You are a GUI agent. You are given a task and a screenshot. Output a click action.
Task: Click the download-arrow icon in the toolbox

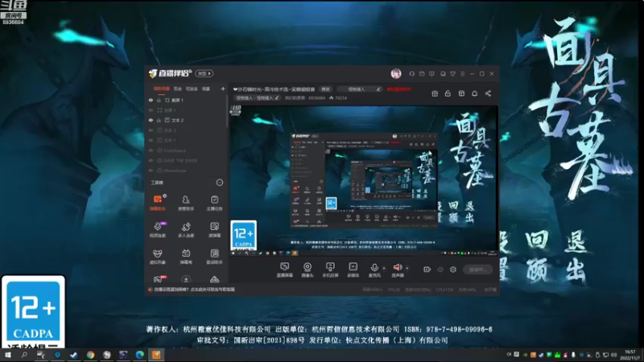point(186,279)
